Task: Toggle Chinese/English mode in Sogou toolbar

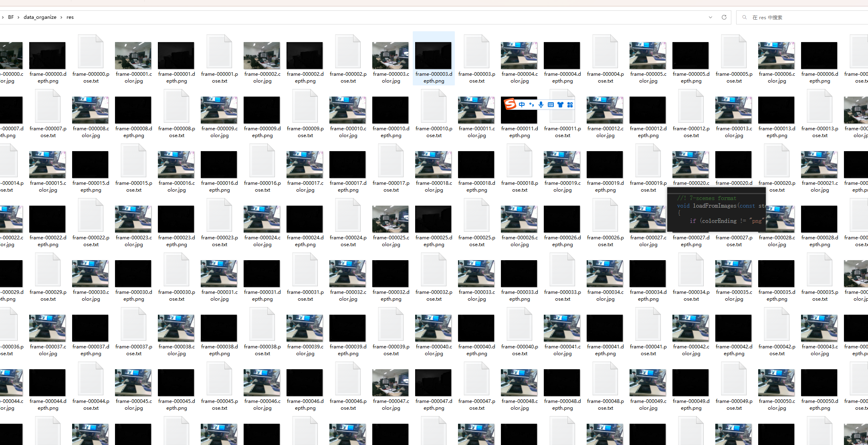Action: pos(522,105)
